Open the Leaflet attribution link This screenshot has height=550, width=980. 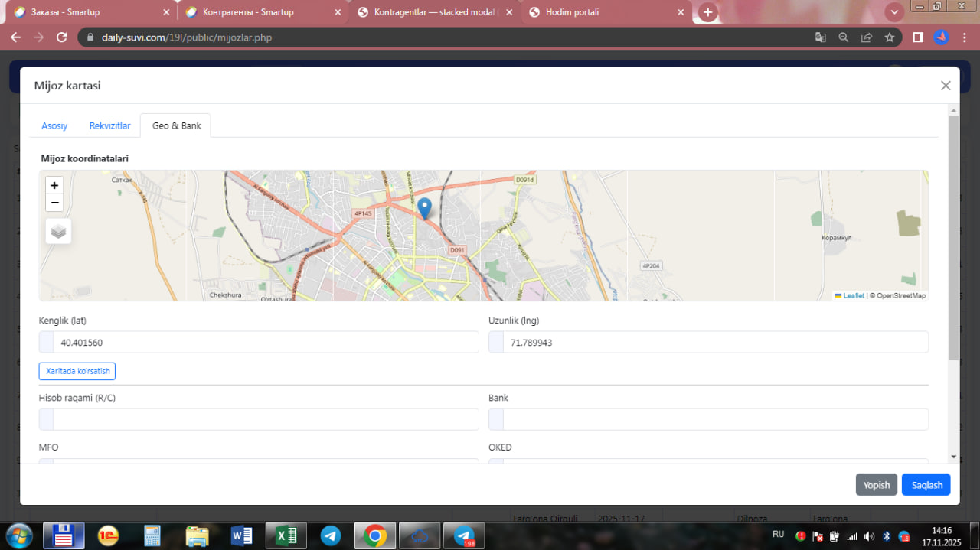(x=853, y=295)
